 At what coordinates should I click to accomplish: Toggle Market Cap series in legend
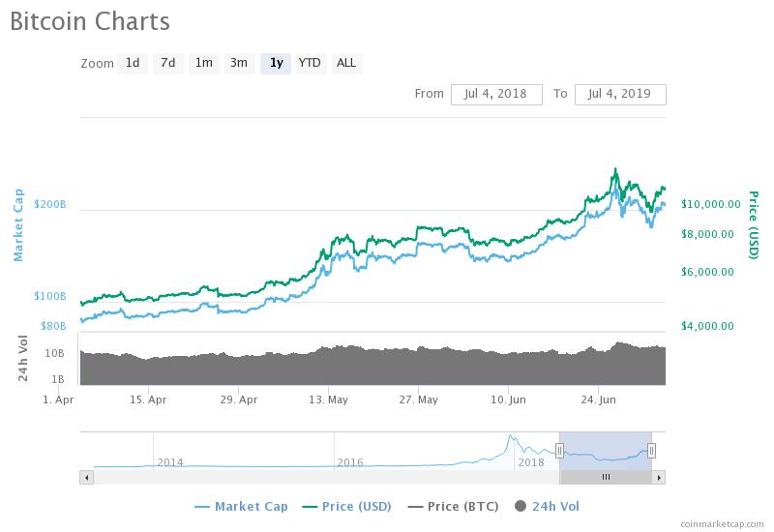[241, 506]
